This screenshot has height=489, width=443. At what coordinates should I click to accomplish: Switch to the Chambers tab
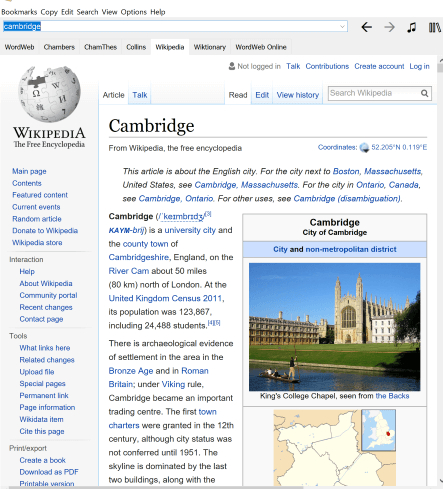[59, 47]
